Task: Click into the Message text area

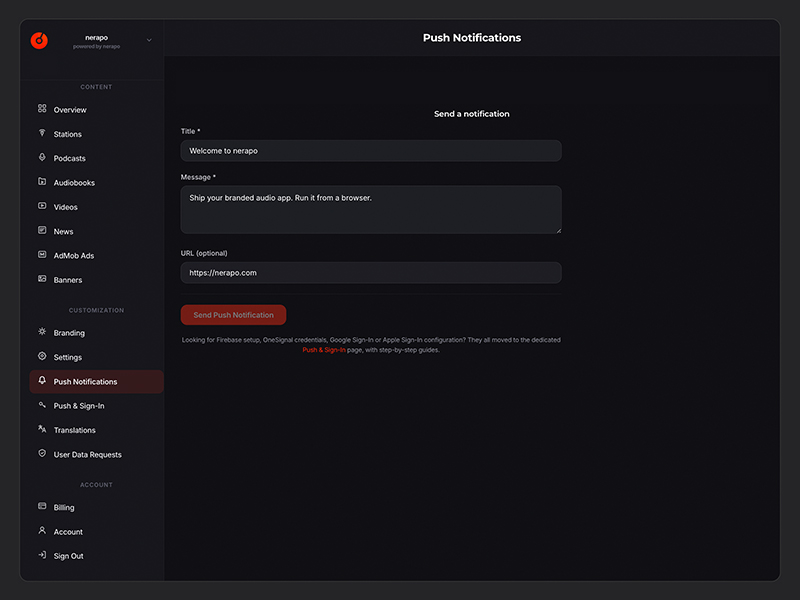Action: (371, 210)
